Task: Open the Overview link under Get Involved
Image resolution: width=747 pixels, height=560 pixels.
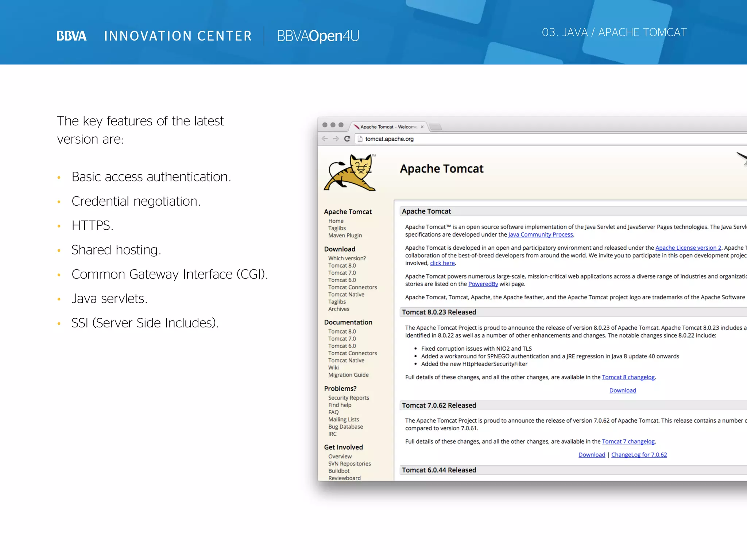Action: point(340,456)
